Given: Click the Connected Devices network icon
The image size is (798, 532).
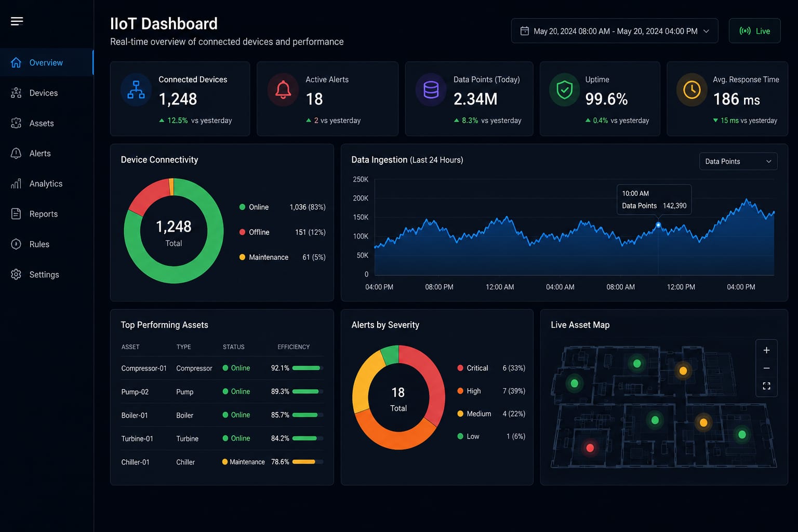Looking at the screenshot, I should (136, 90).
